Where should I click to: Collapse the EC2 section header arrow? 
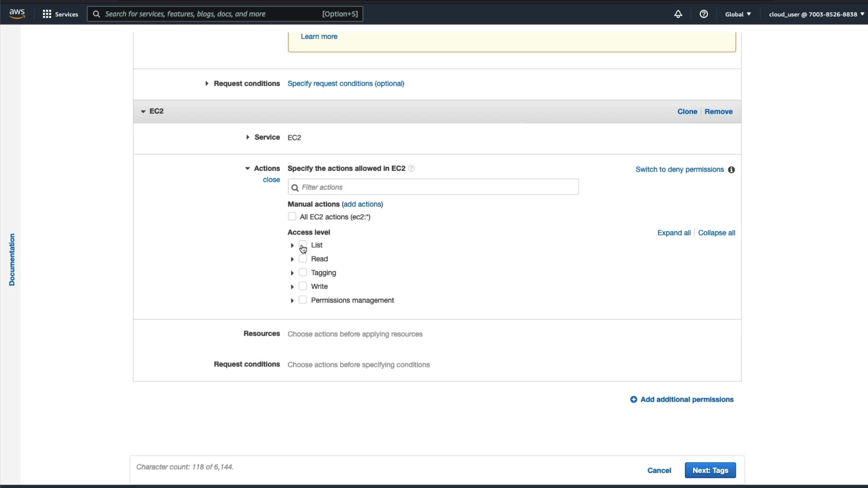143,111
